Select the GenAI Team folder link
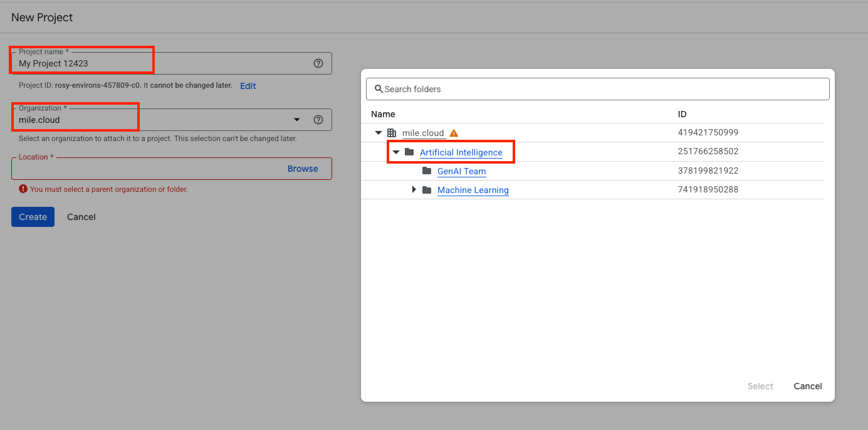Screen dimensions: 868x430 pos(461,171)
